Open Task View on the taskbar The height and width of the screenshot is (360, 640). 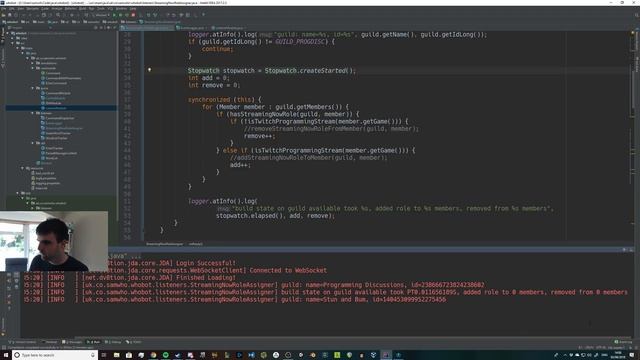[x=104, y=355]
